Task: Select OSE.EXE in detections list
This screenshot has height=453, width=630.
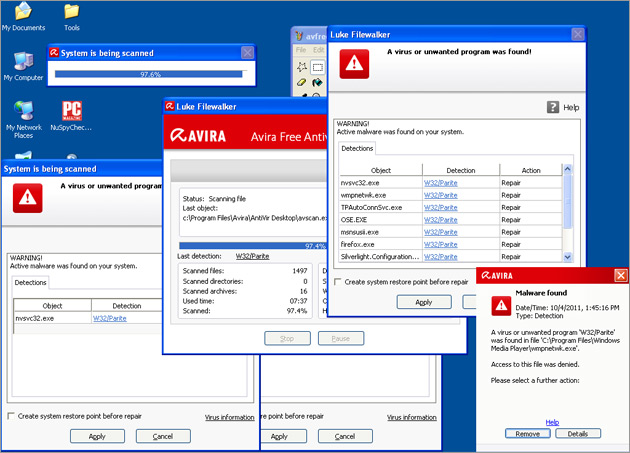Action: pos(354,220)
